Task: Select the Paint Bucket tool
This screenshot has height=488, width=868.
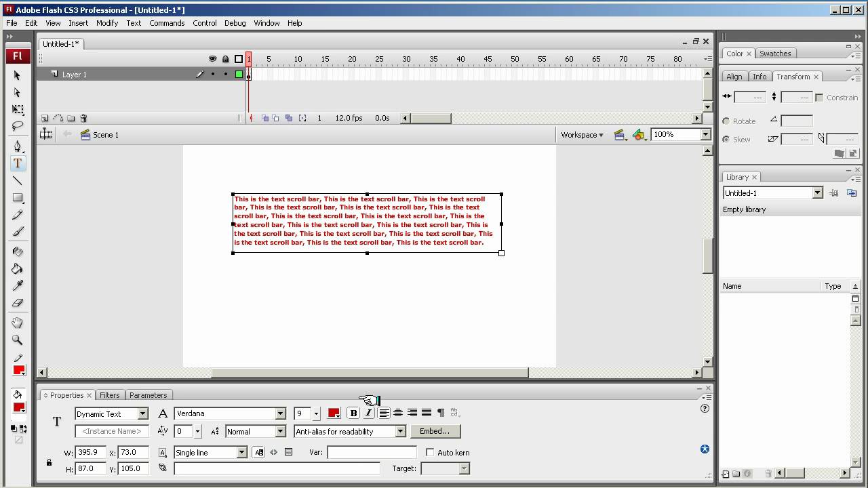Action: click(18, 269)
